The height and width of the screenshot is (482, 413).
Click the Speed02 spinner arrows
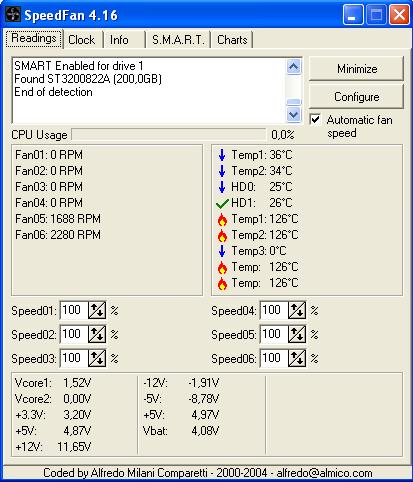97,334
